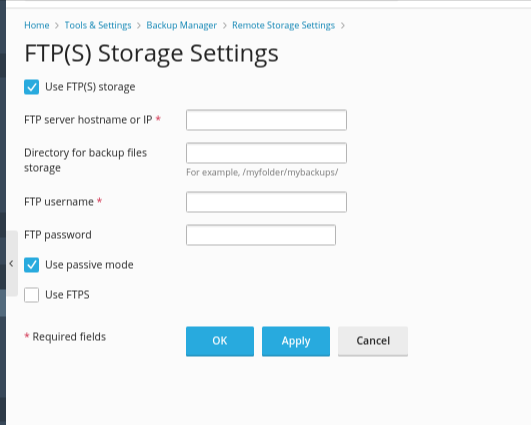
Task: Click the Apply button
Action: click(x=296, y=341)
